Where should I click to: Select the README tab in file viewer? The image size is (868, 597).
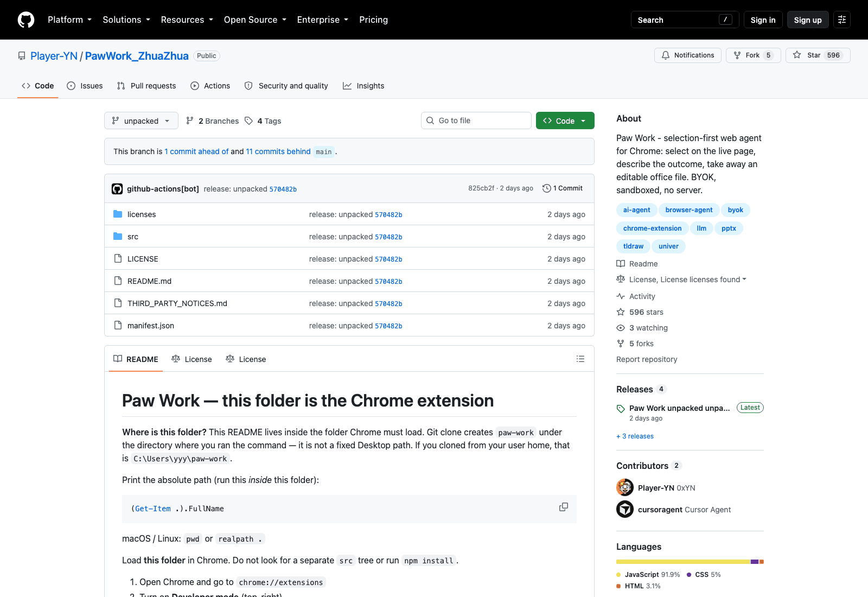pyautogui.click(x=136, y=359)
